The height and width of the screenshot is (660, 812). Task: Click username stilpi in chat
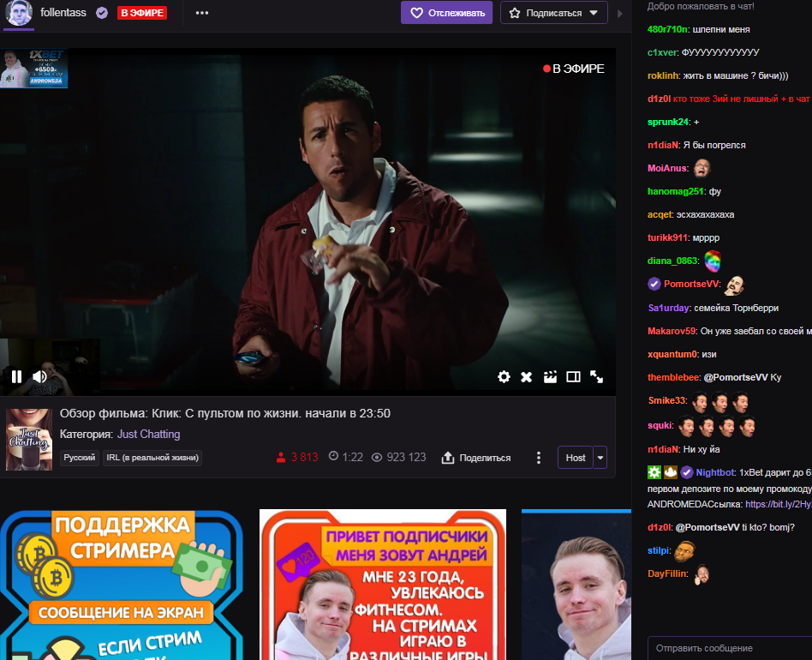coord(659,550)
